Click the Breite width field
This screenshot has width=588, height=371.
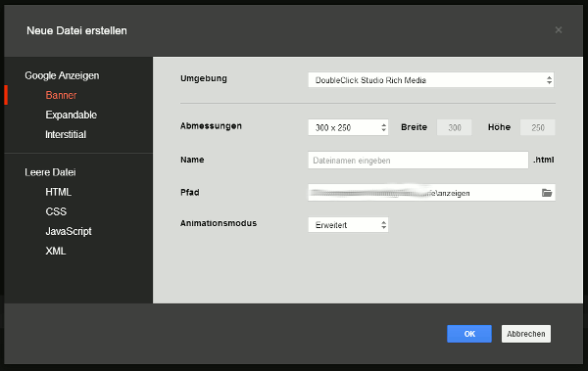(454, 127)
